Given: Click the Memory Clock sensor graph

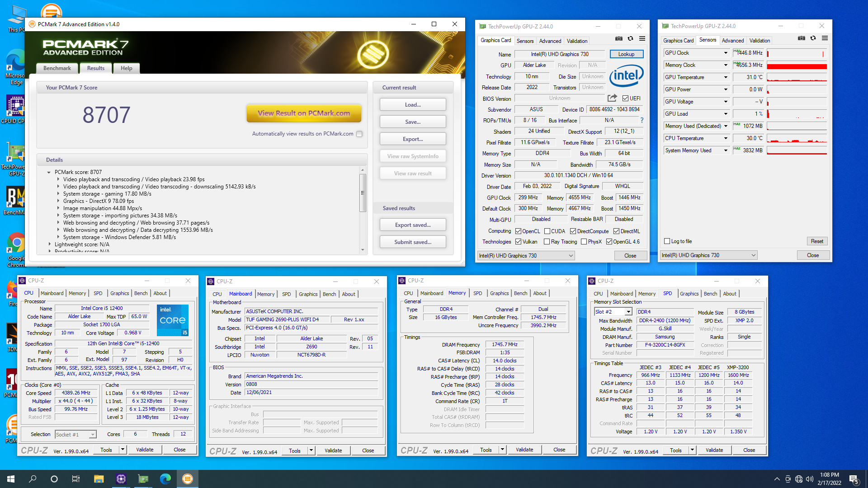Looking at the screenshot, I should click(797, 65).
